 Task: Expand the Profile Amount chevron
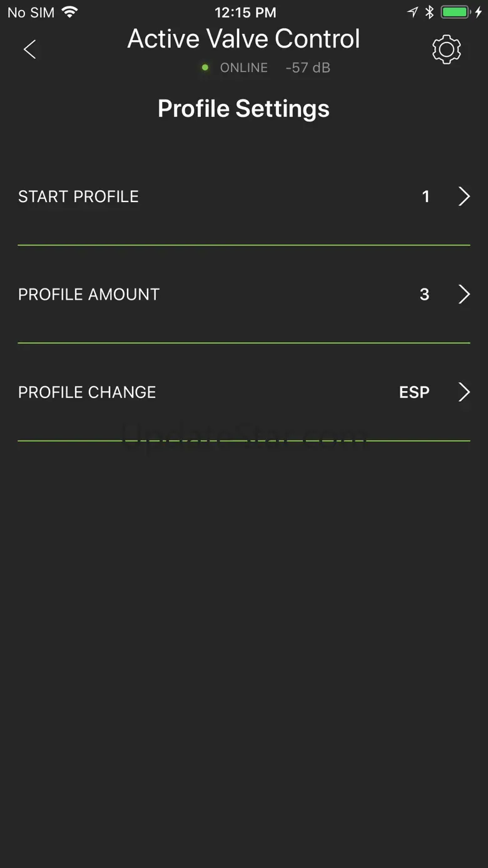[x=464, y=294]
